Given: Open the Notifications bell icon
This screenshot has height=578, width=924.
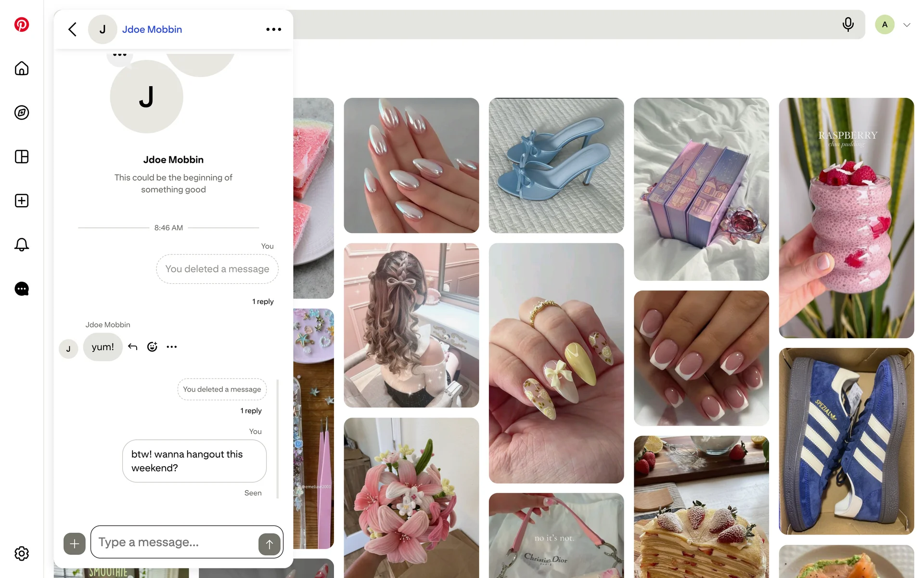Looking at the screenshot, I should coord(22,245).
